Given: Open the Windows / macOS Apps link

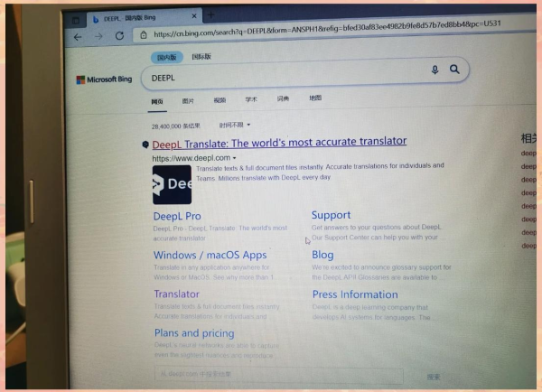Looking at the screenshot, I should point(210,255).
